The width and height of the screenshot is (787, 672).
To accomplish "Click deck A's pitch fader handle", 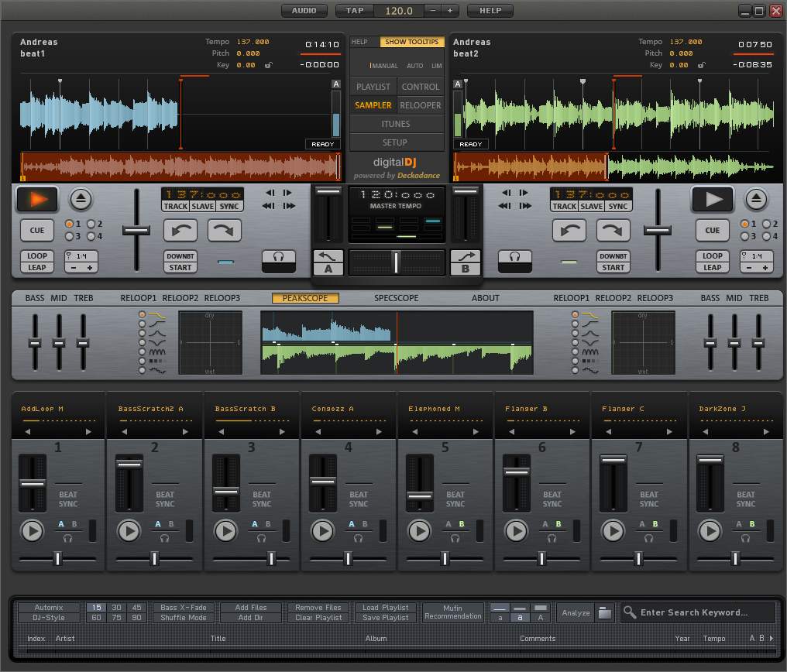I will [136, 231].
